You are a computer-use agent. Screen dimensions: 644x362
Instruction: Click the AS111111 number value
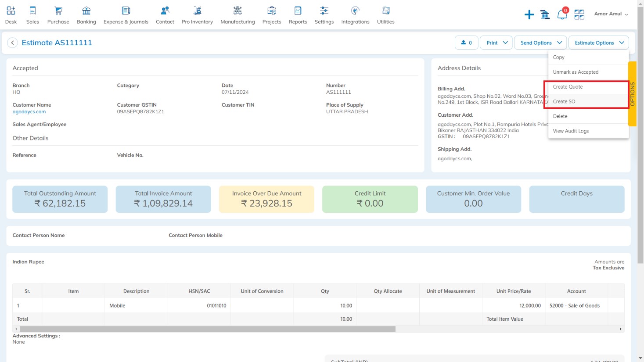[338, 92]
